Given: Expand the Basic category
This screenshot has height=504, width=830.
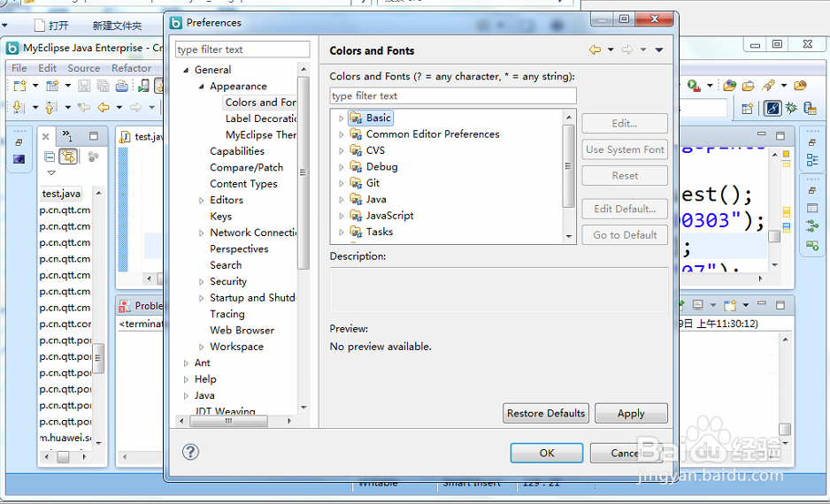Looking at the screenshot, I should [342, 118].
